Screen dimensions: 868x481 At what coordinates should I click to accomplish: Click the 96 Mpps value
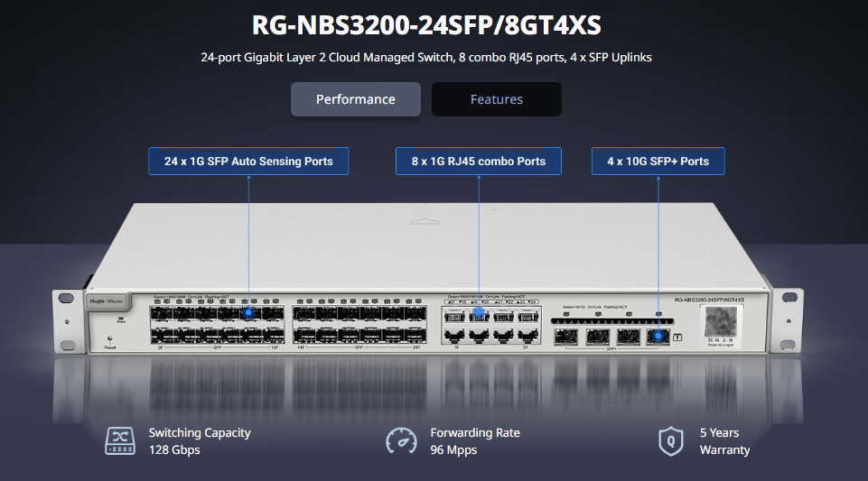(x=453, y=450)
